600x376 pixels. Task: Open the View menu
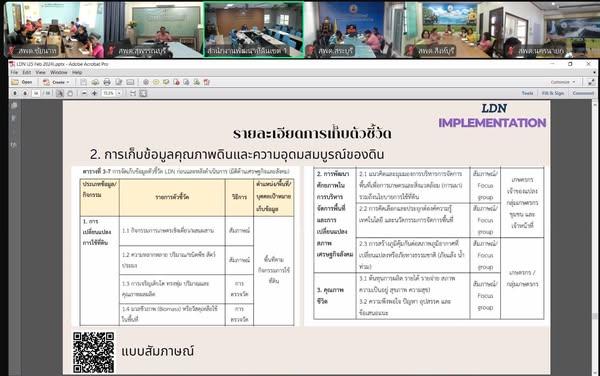[x=41, y=72]
